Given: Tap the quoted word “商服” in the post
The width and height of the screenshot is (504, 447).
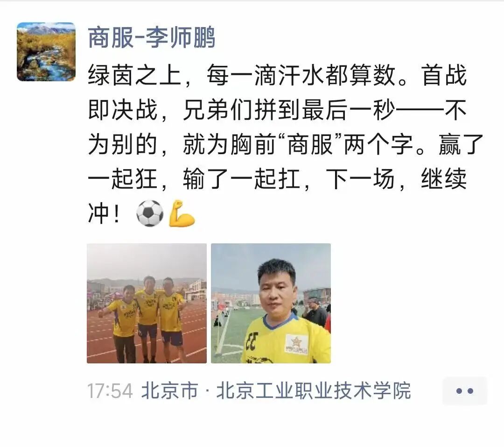Looking at the screenshot, I should click(x=310, y=144).
